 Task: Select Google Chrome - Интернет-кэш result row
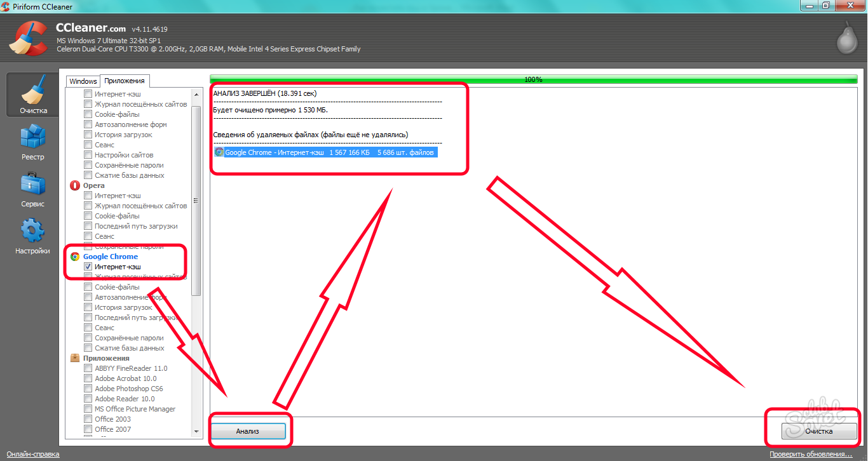click(325, 152)
